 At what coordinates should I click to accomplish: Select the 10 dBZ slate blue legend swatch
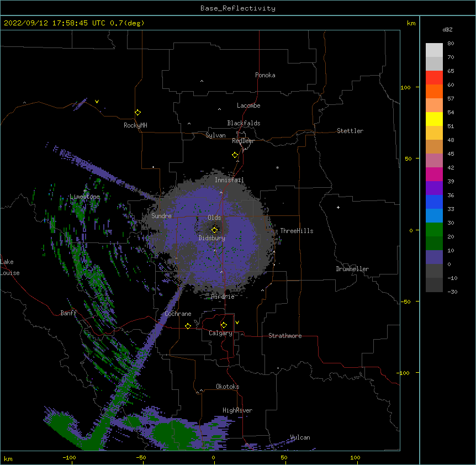(434, 257)
